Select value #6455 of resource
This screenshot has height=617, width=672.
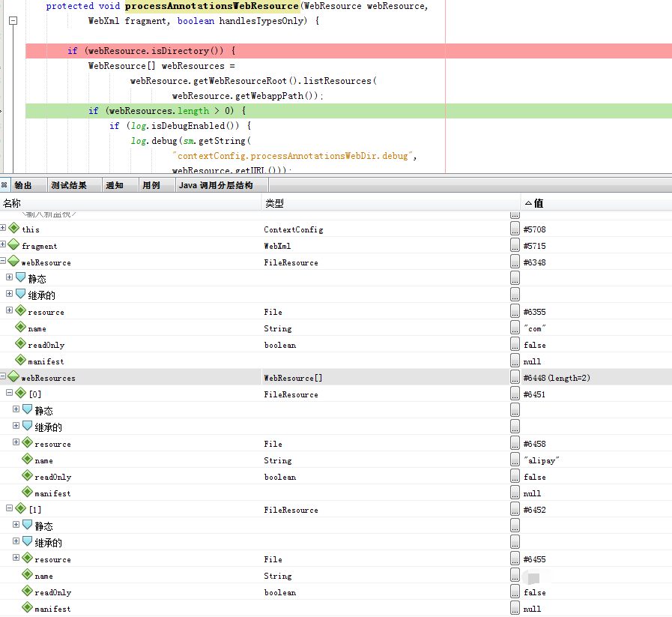coord(534,559)
